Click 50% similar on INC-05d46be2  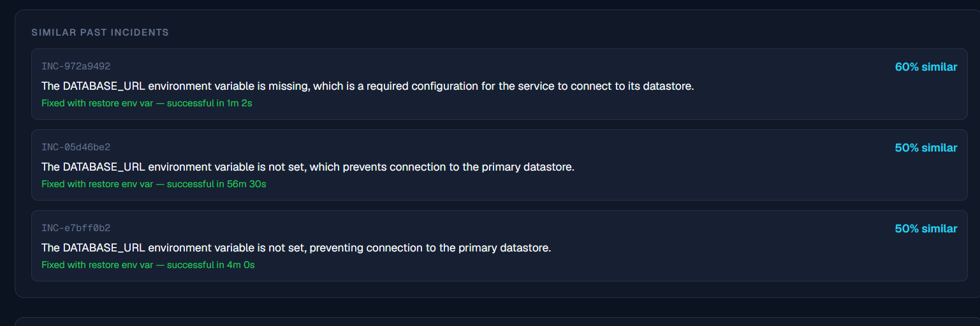pyautogui.click(x=926, y=148)
